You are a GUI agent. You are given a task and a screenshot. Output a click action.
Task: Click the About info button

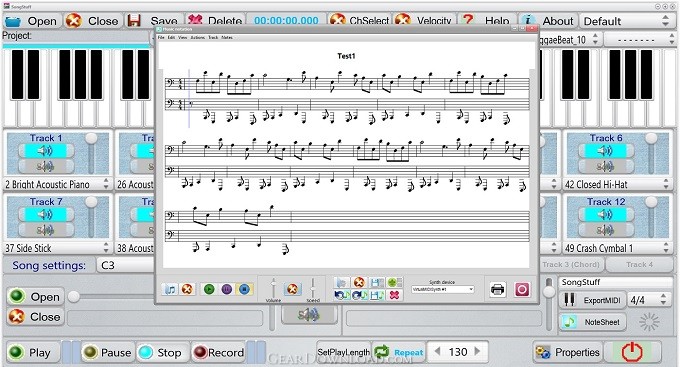pos(548,21)
